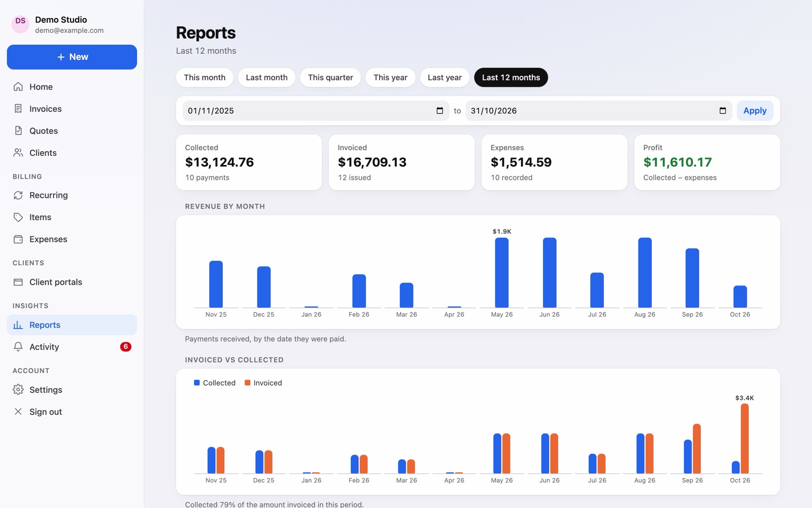Open the end date calendar picker icon
The image size is (812, 508).
(x=723, y=111)
